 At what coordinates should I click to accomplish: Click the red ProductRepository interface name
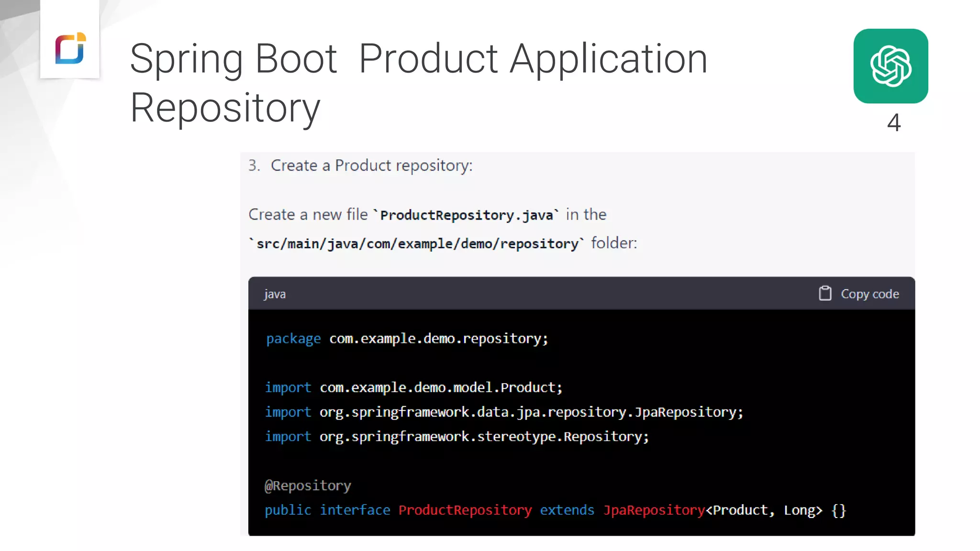click(x=465, y=510)
